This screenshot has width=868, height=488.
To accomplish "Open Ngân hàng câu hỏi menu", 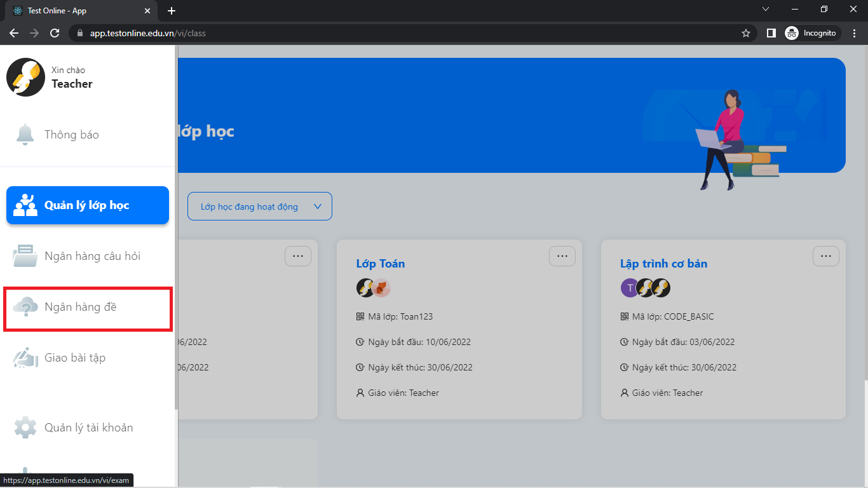I will 88,256.
